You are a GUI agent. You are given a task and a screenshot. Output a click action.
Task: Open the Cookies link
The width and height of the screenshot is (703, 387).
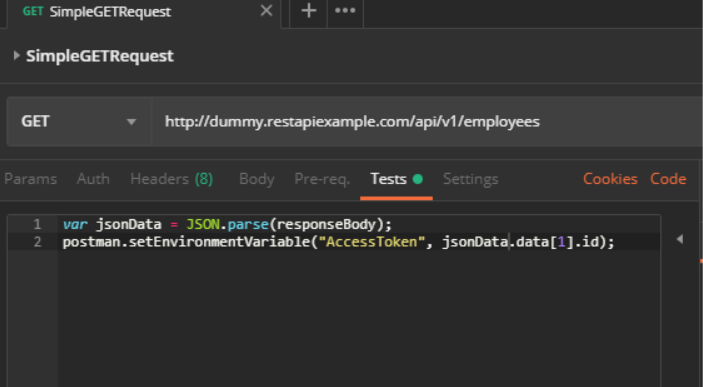610,179
